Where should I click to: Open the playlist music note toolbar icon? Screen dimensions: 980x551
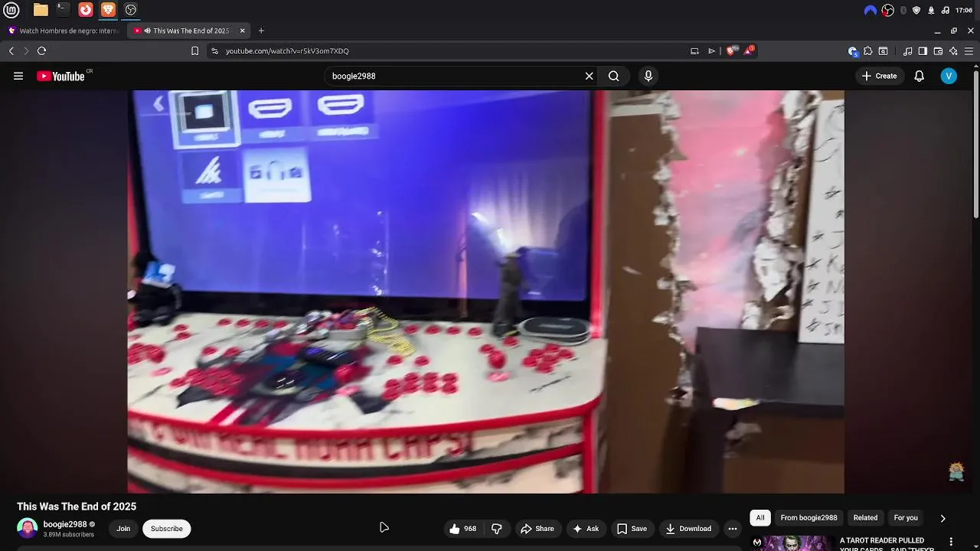tap(907, 51)
